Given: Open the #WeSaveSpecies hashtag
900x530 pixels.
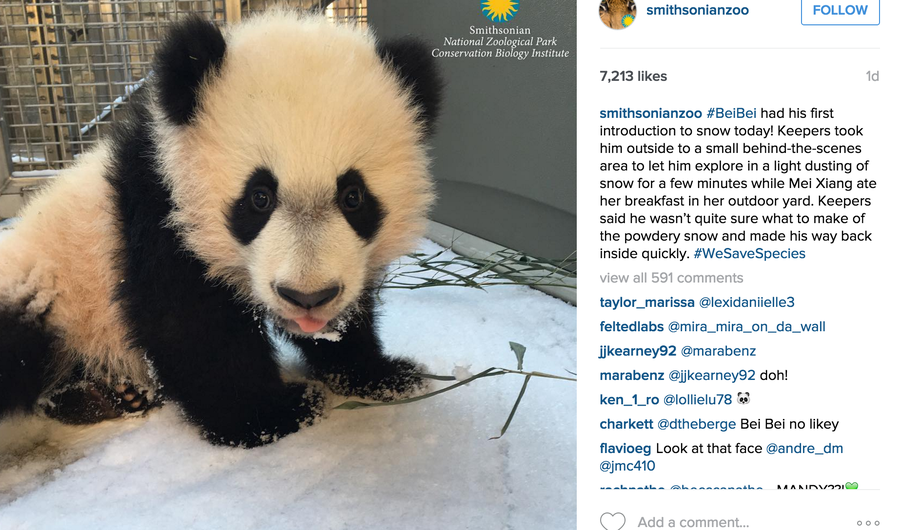Looking at the screenshot, I should [749, 253].
